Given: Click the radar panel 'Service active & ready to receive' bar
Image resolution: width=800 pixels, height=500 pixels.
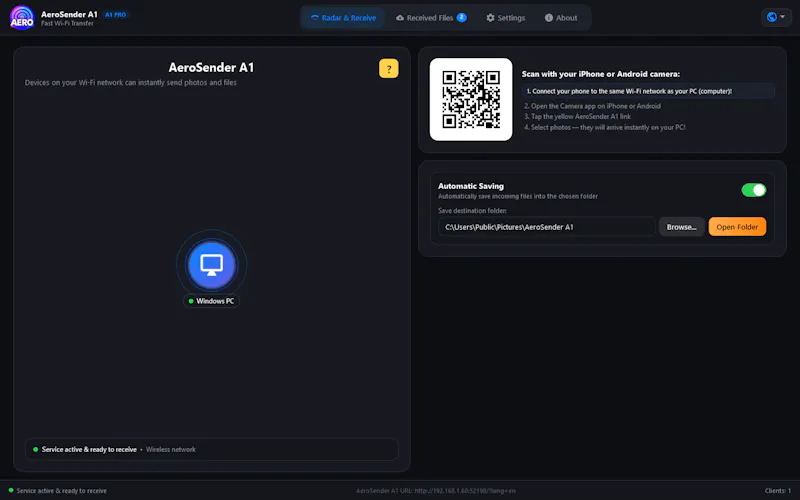Looking at the screenshot, I should [x=211, y=449].
